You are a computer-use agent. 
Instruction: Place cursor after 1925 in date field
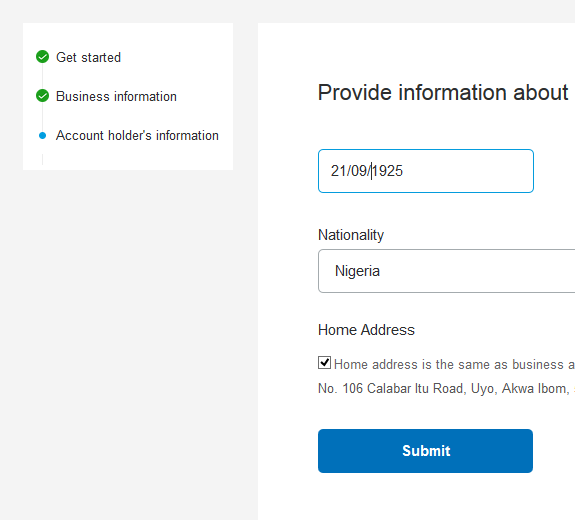(x=404, y=171)
